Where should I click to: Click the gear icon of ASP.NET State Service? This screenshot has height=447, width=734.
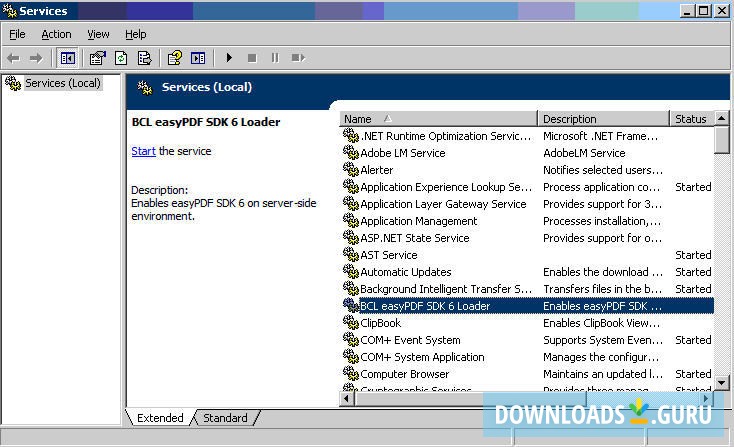[351, 237]
